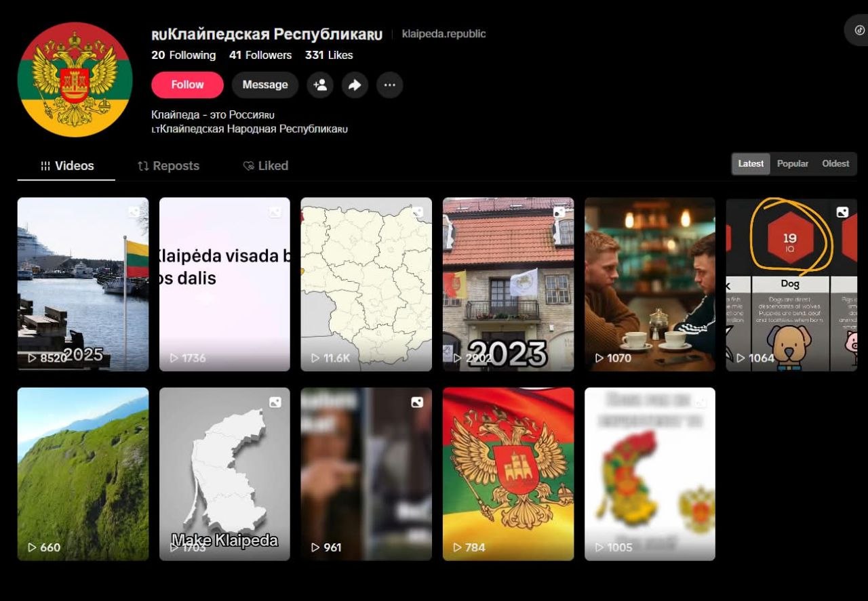Click photo-post icon on Dog IQ thumbnail
This screenshot has height=601, width=868.
(842, 212)
